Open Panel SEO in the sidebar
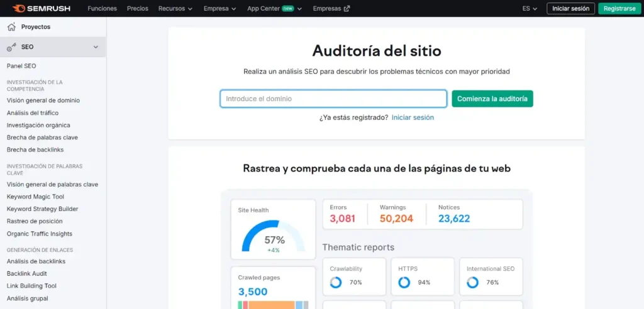644x309 pixels. click(x=21, y=66)
